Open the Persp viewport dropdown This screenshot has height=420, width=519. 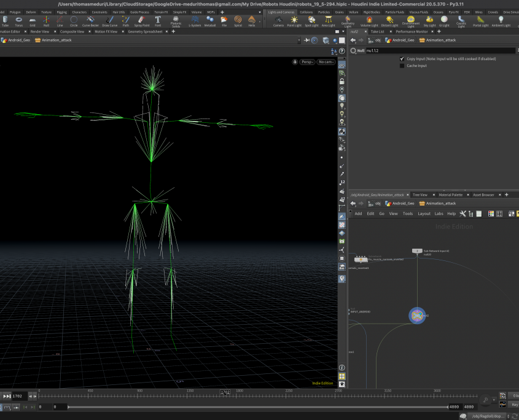click(x=307, y=62)
